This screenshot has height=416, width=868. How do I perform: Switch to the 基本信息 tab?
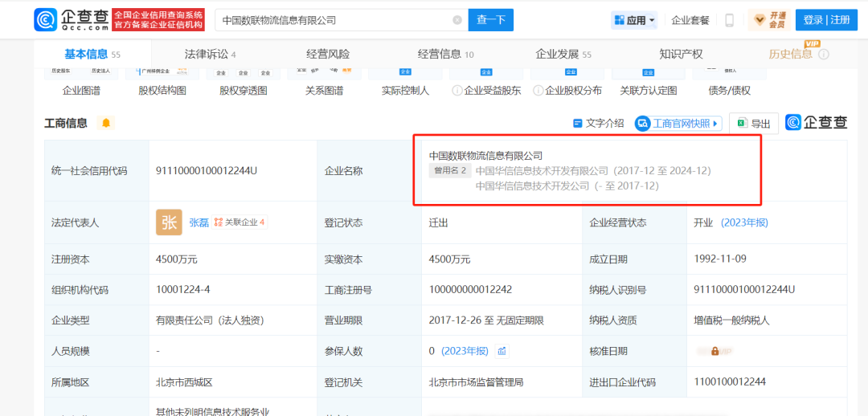(x=92, y=55)
